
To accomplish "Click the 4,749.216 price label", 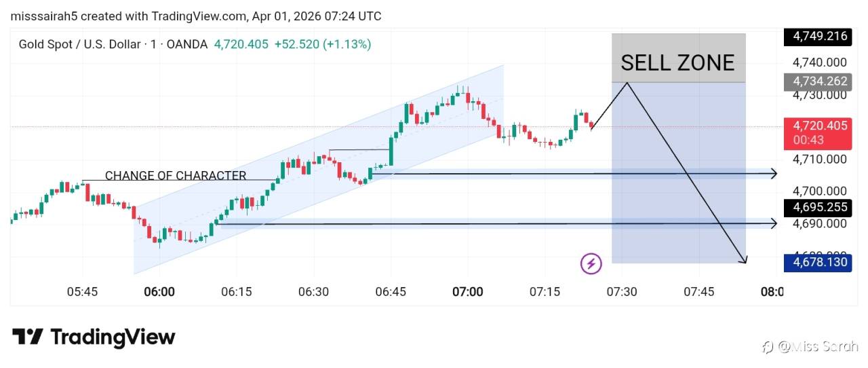I will click(x=817, y=37).
